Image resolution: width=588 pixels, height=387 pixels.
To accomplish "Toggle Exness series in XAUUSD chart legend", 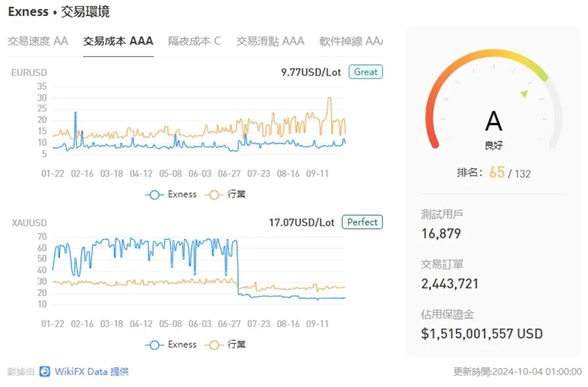I will [171, 345].
